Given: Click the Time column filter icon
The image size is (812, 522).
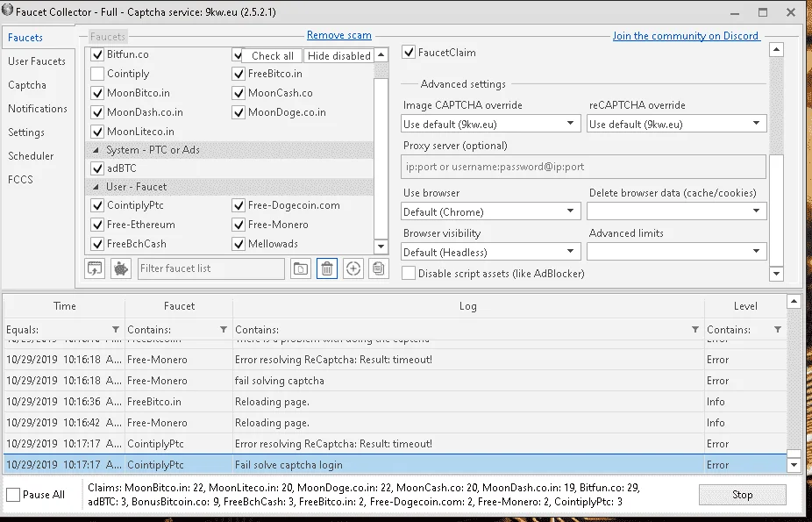Looking at the screenshot, I should [116, 329].
